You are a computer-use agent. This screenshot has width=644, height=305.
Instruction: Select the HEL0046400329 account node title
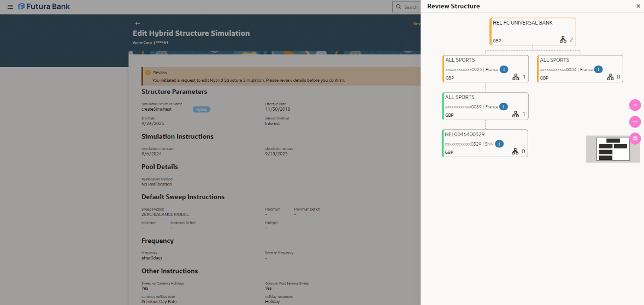coord(465,134)
